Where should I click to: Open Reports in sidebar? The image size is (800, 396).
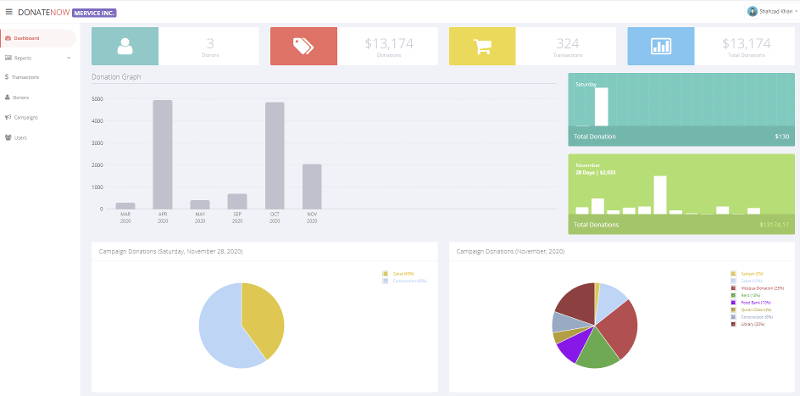38,58
